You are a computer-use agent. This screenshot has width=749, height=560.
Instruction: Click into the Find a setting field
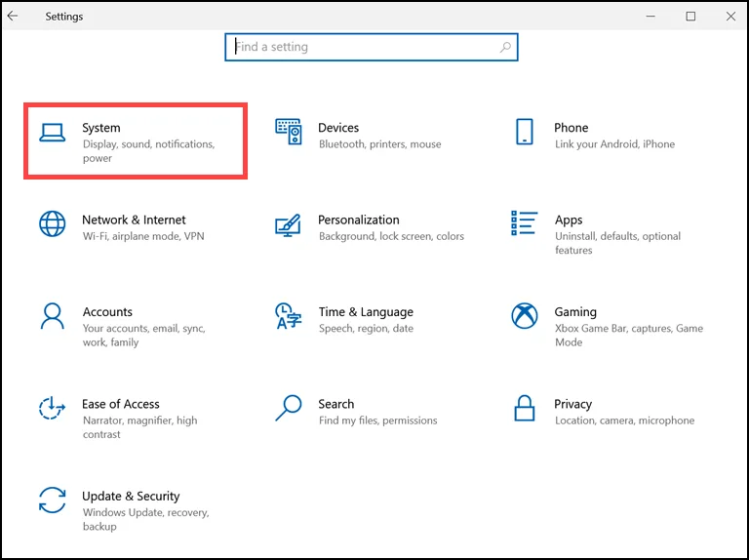coord(372,47)
